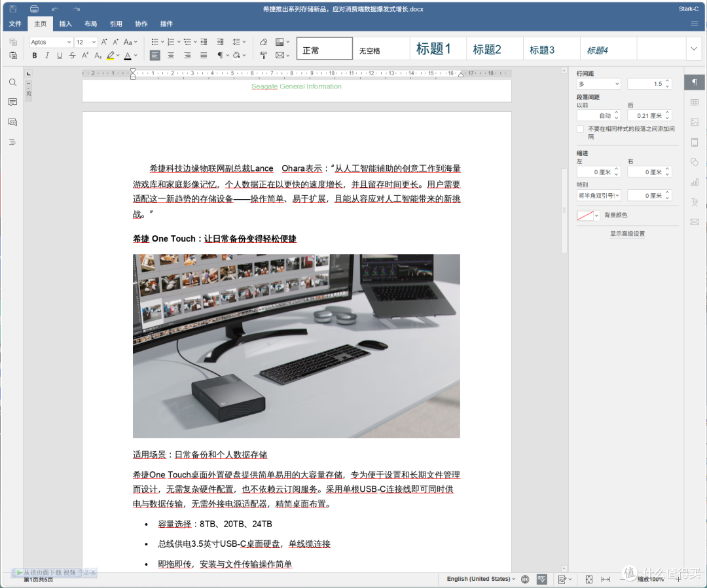Open the English (United States) language selector

point(480,579)
